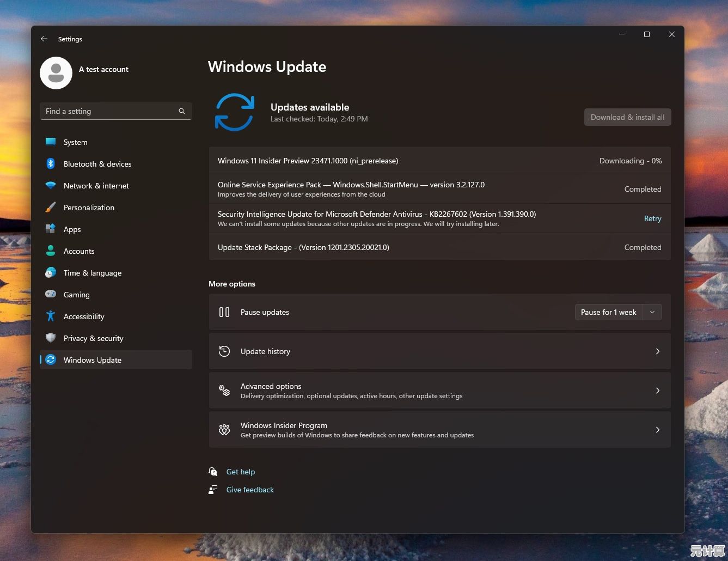Screen dimensions: 728x561
Task: Click the large blue update sync icon
Action: (x=235, y=112)
